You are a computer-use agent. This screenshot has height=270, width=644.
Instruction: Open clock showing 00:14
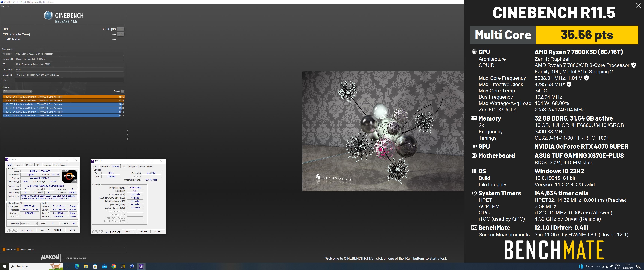click(x=627, y=266)
